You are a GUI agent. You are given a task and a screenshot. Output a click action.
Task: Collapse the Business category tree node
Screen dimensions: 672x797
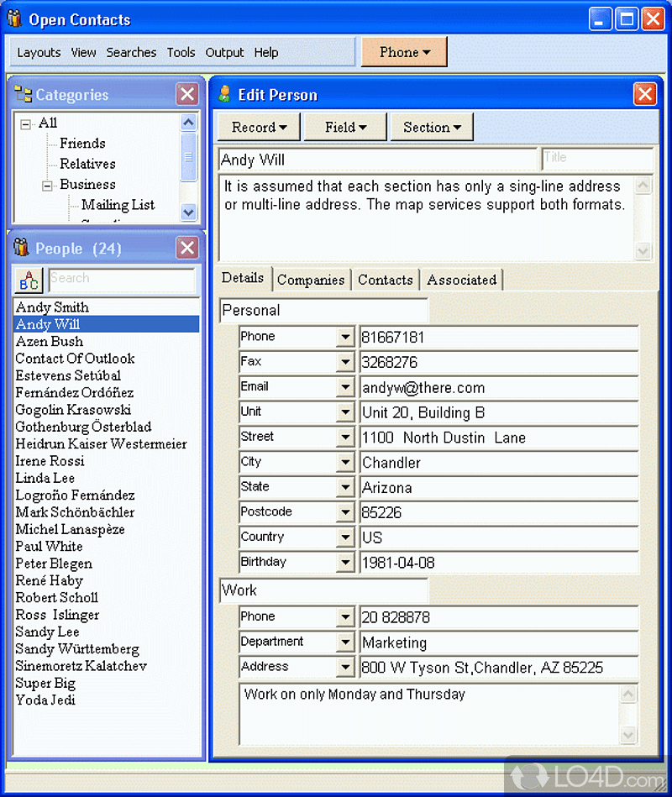(47, 186)
